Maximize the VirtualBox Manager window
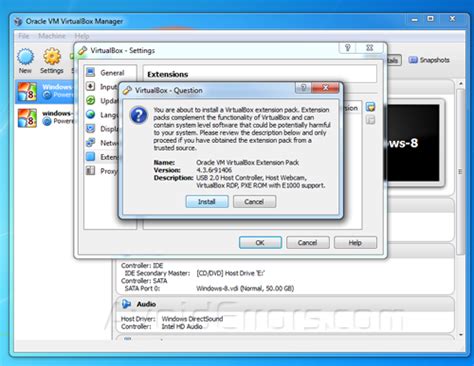The image size is (474, 366). click(431, 19)
